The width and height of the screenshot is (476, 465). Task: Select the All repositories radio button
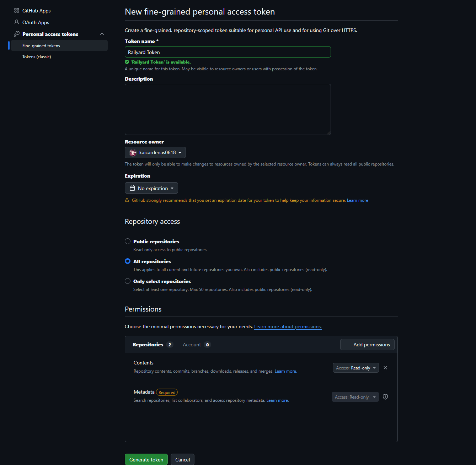tap(128, 261)
